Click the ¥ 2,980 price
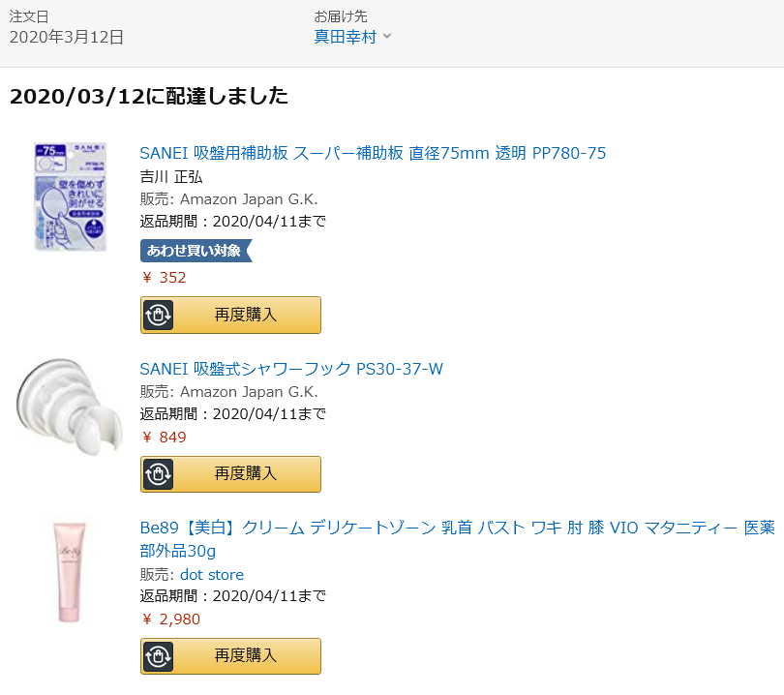The width and height of the screenshot is (784, 695). [171, 619]
